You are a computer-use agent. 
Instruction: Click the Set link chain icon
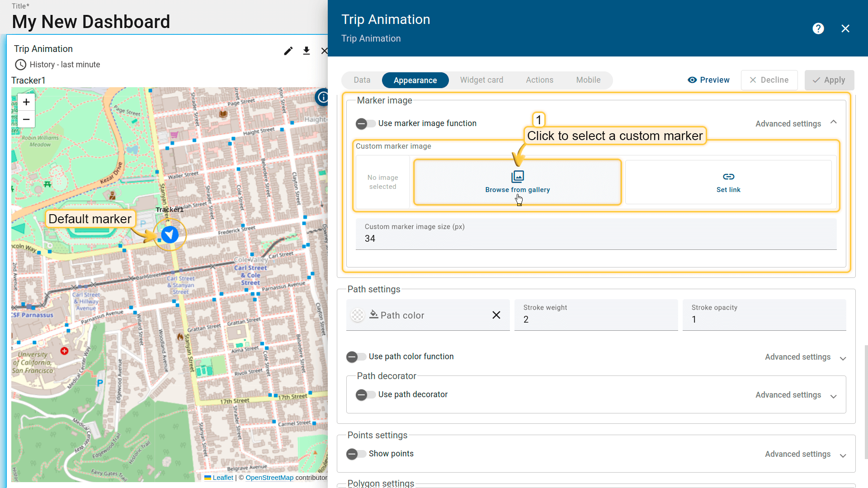728,177
